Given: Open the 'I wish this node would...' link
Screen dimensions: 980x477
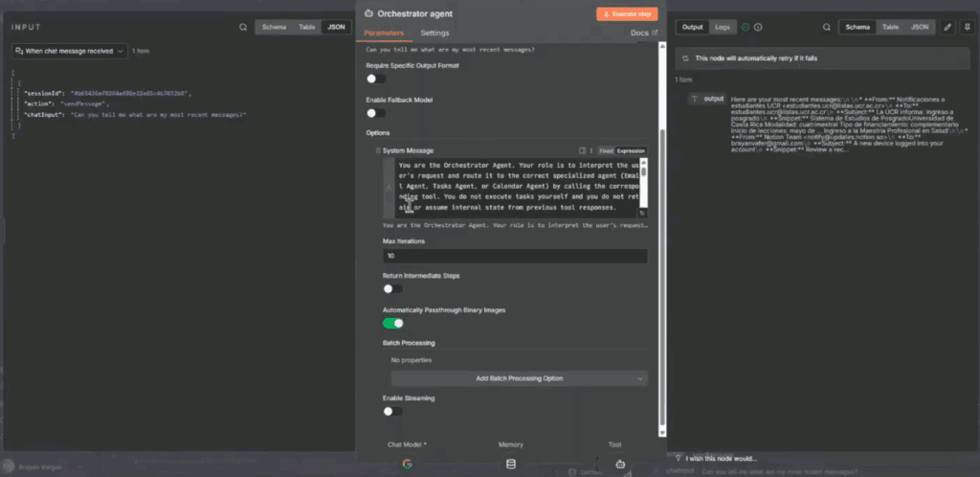Looking at the screenshot, I should click(x=722, y=458).
